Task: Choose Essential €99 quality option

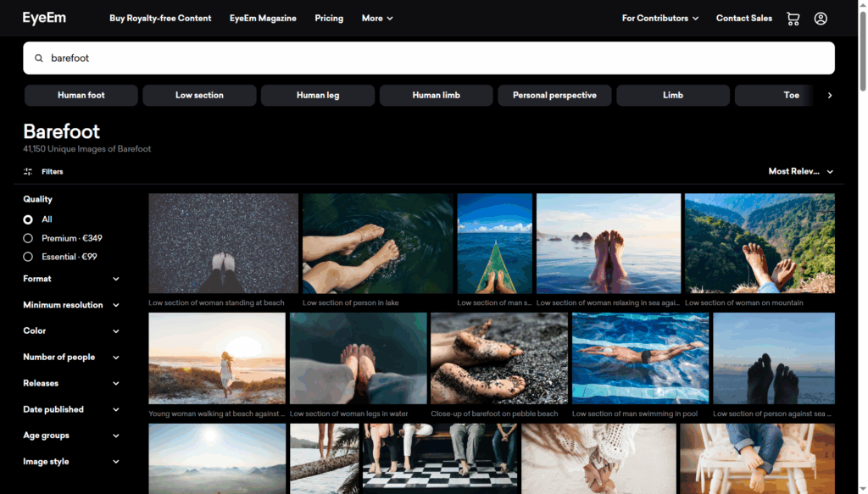Action: 28,257
